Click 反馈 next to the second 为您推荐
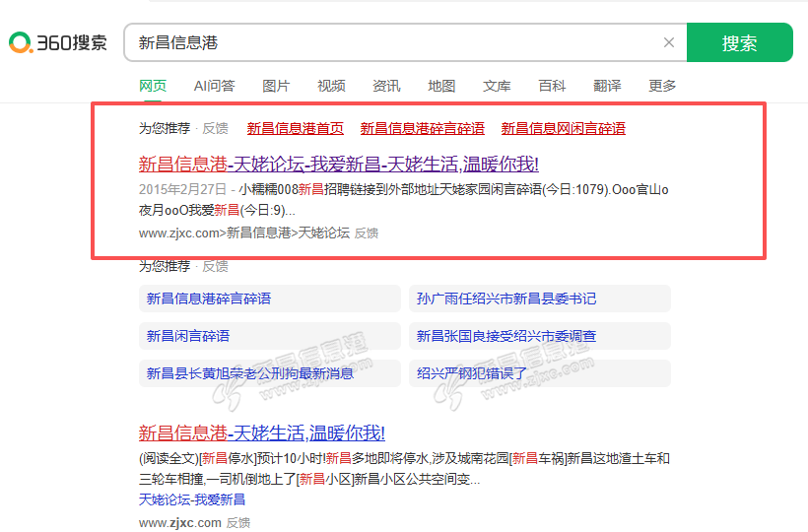The image size is (808, 532). point(215,266)
